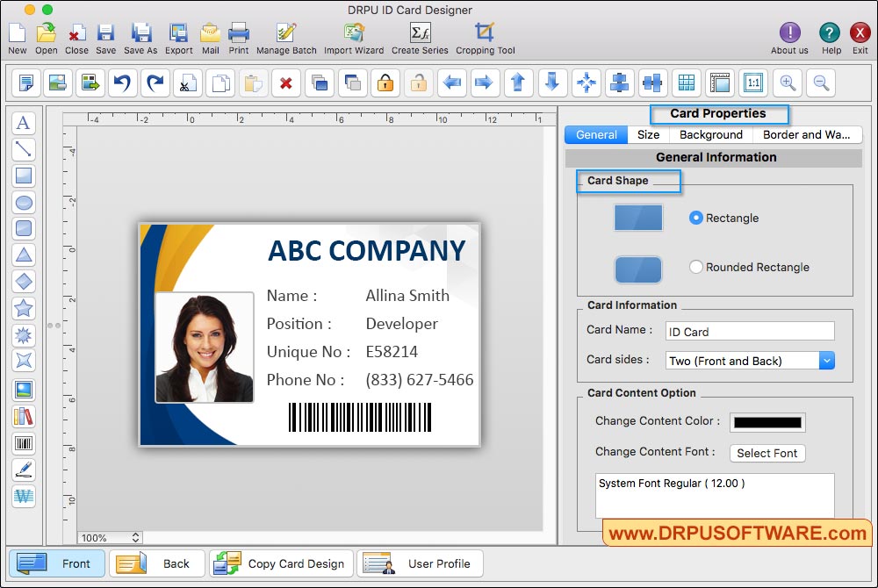This screenshot has width=878, height=588.
Task: Click the Zoom In magnifier icon
Action: (x=788, y=83)
